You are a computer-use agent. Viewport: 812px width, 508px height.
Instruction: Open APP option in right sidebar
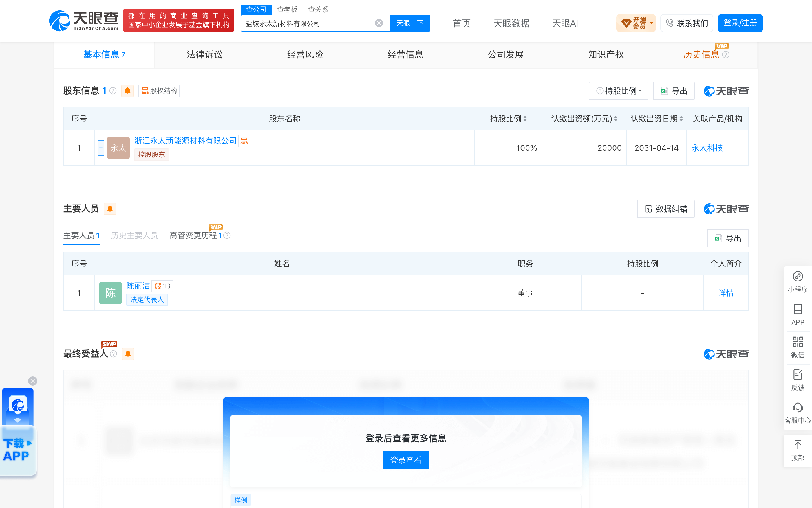point(798,315)
